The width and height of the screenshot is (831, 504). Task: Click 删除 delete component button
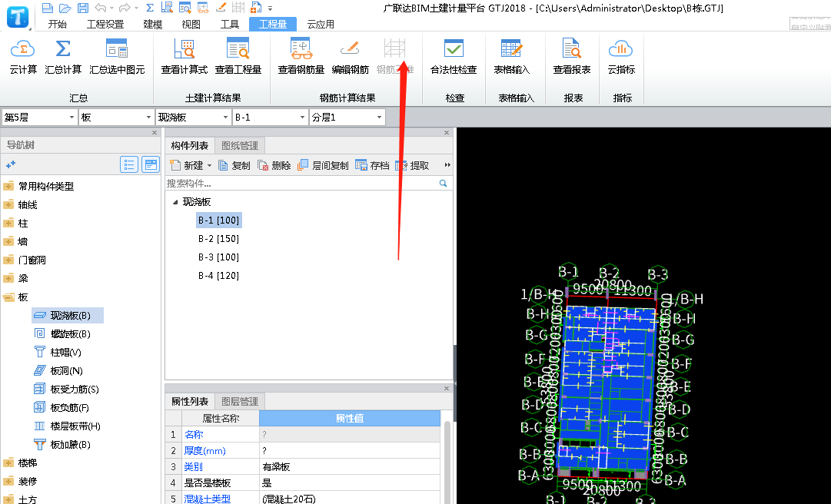(274, 166)
